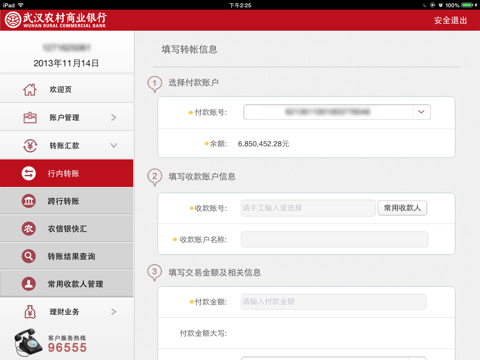Image resolution: width=480 pixels, height=360 pixels.
Task: Expand the 账户管理 chevron arrow
Action: pyautogui.click(x=114, y=117)
